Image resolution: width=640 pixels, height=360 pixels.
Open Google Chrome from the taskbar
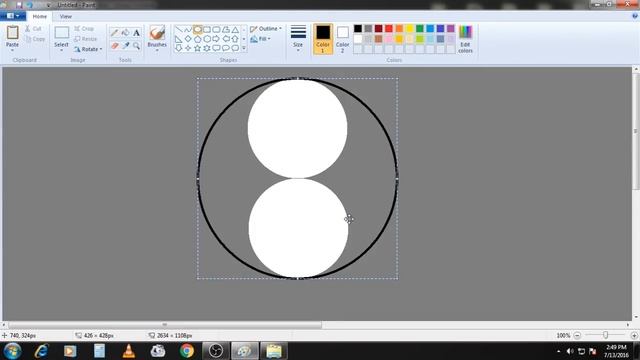pos(187,351)
